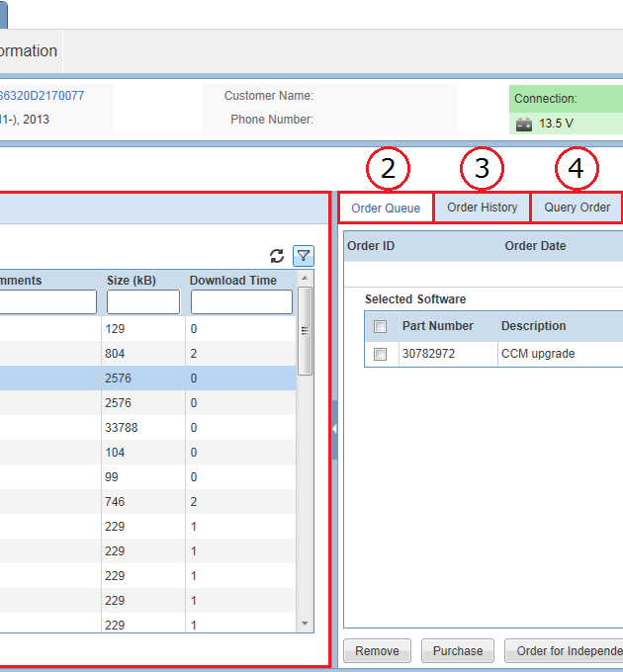Toggle the filter funnel icon
This screenshot has width=623, height=672.
point(304,256)
